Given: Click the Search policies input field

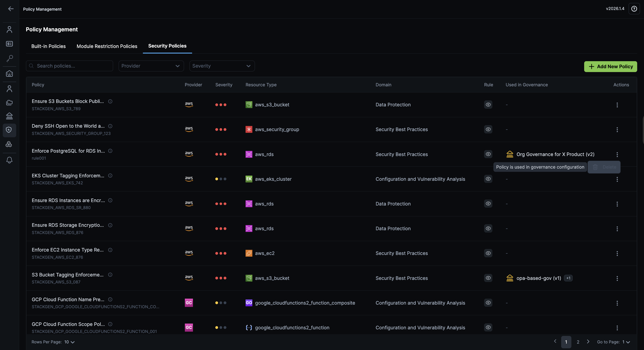Looking at the screenshot, I should [72, 66].
